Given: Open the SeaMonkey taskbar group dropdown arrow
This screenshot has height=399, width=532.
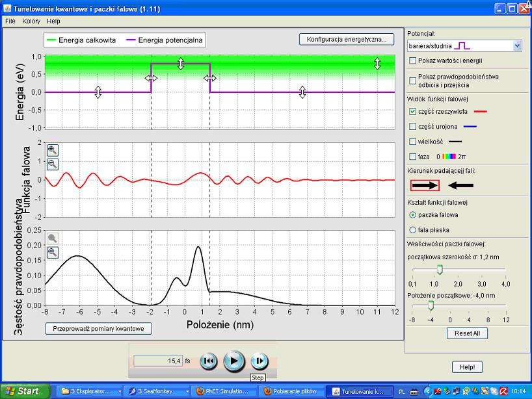Looking at the screenshot, I should tap(187, 392).
